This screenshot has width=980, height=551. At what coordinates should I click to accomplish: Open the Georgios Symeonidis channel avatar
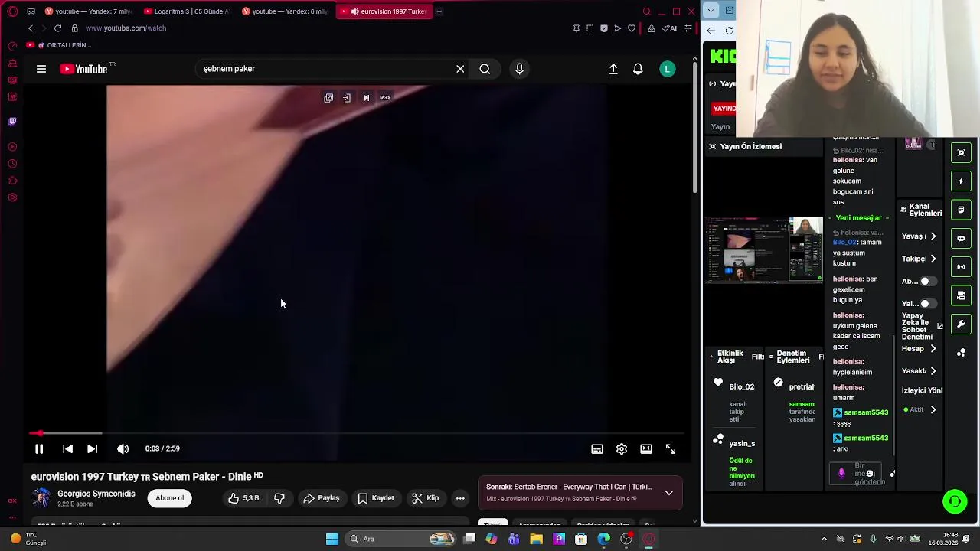tap(41, 498)
